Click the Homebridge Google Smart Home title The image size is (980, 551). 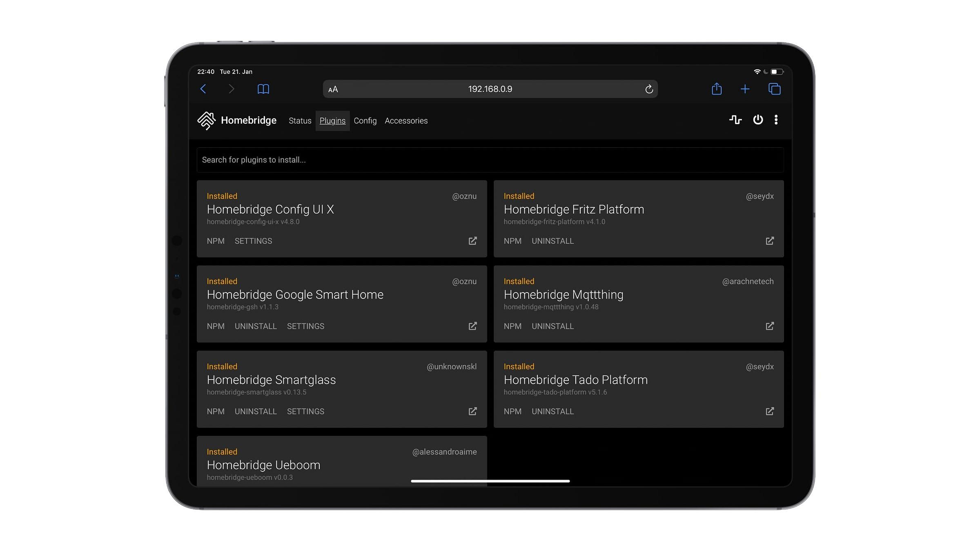tap(295, 295)
